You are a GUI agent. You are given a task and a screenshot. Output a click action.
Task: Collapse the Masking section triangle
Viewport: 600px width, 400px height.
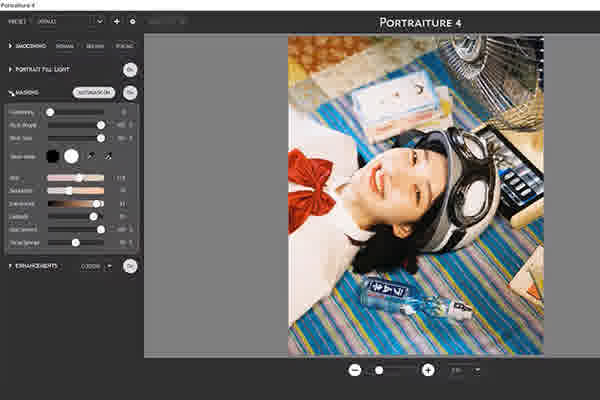pyautogui.click(x=11, y=93)
